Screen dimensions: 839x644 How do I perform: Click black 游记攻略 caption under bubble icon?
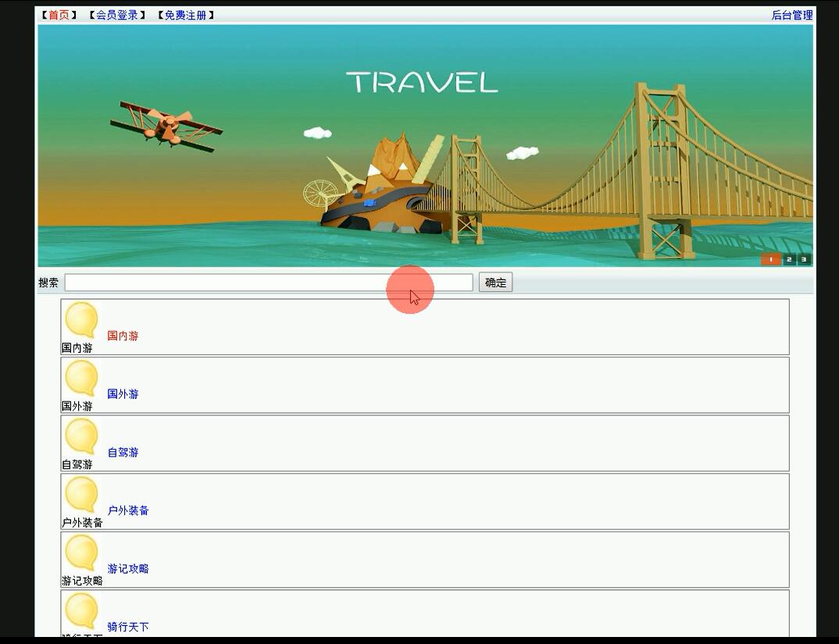[82, 582]
